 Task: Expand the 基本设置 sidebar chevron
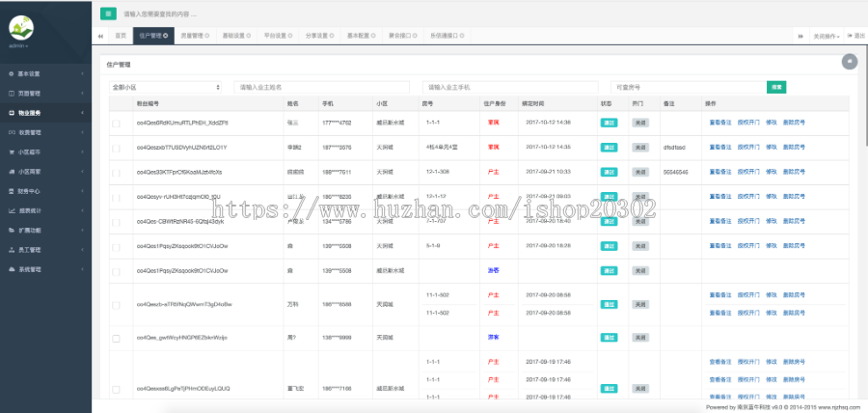point(82,73)
